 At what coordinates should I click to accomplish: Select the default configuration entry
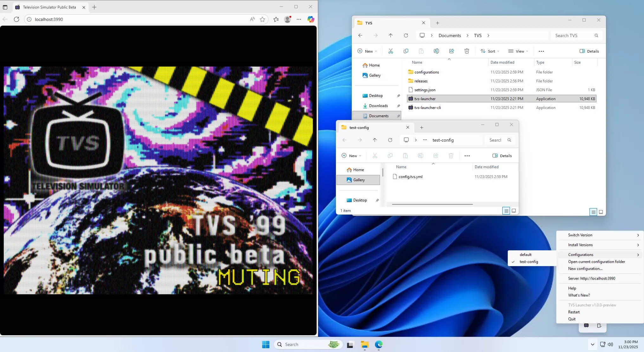coord(525,254)
